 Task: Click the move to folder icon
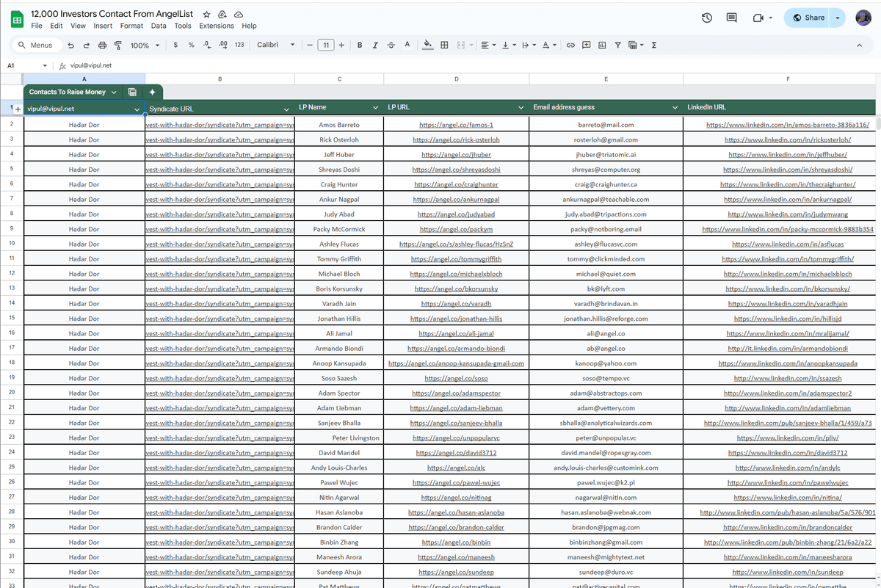[x=222, y=14]
